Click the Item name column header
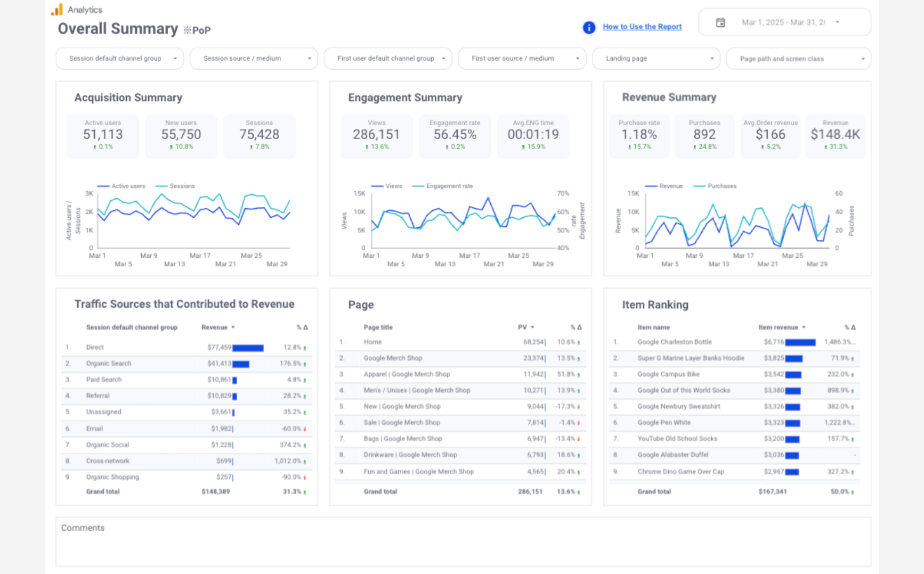Image resolution: width=924 pixels, height=574 pixels. tap(653, 327)
